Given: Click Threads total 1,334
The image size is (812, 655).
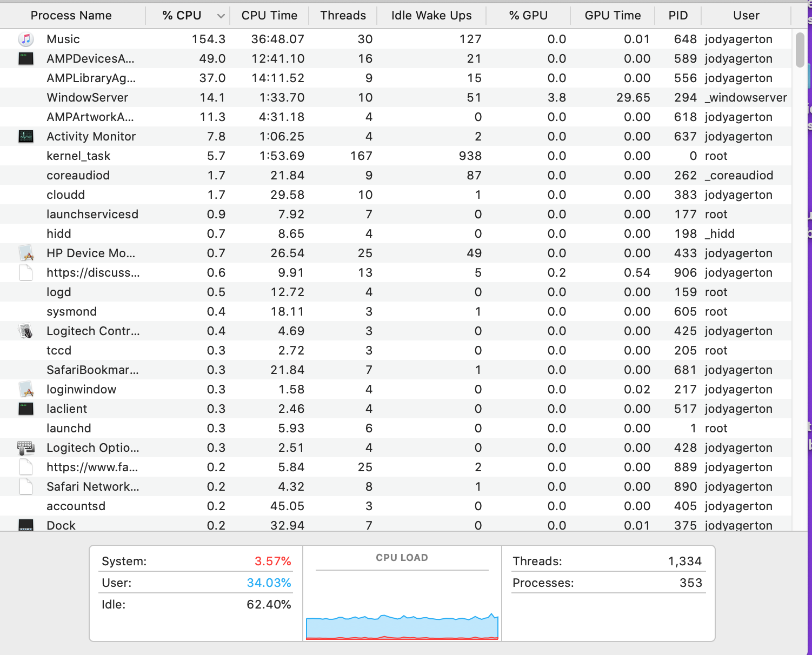Looking at the screenshot, I should tap(685, 561).
